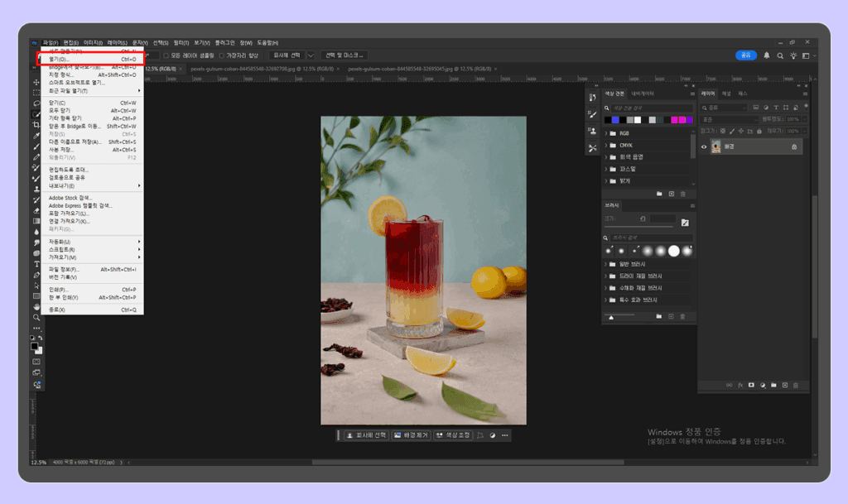The height and width of the screenshot is (504, 848).
Task: Choose 다른 이름으로 저장(A)... menu entry
Action: tap(92, 142)
